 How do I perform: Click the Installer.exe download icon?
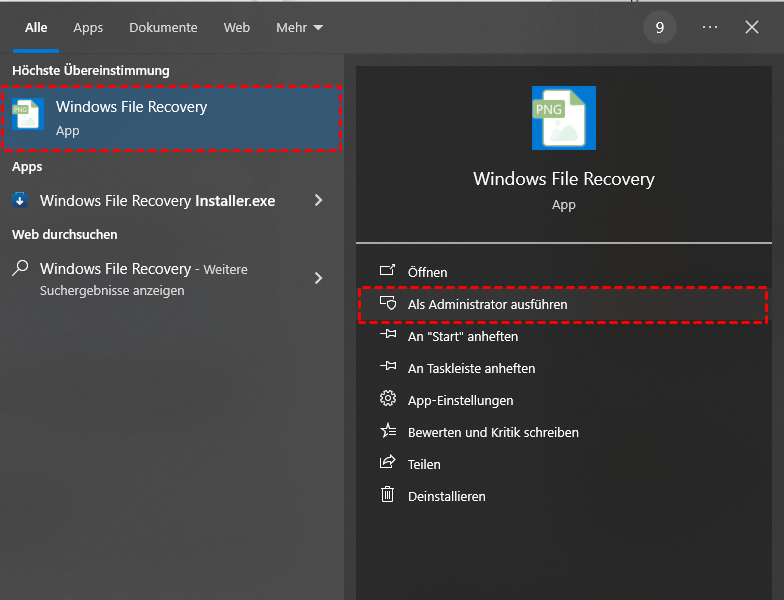(x=20, y=200)
